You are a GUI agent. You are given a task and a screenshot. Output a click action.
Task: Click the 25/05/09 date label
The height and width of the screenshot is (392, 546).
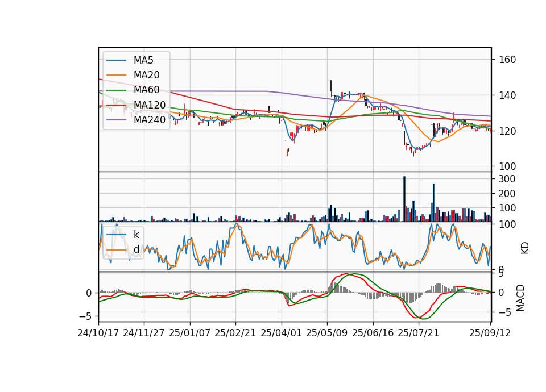click(327, 333)
